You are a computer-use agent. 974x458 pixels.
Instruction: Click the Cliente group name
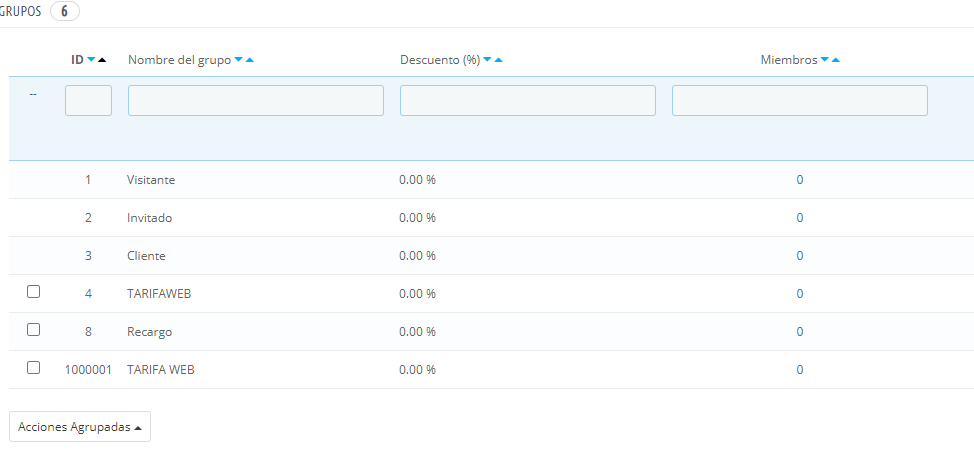coord(147,256)
